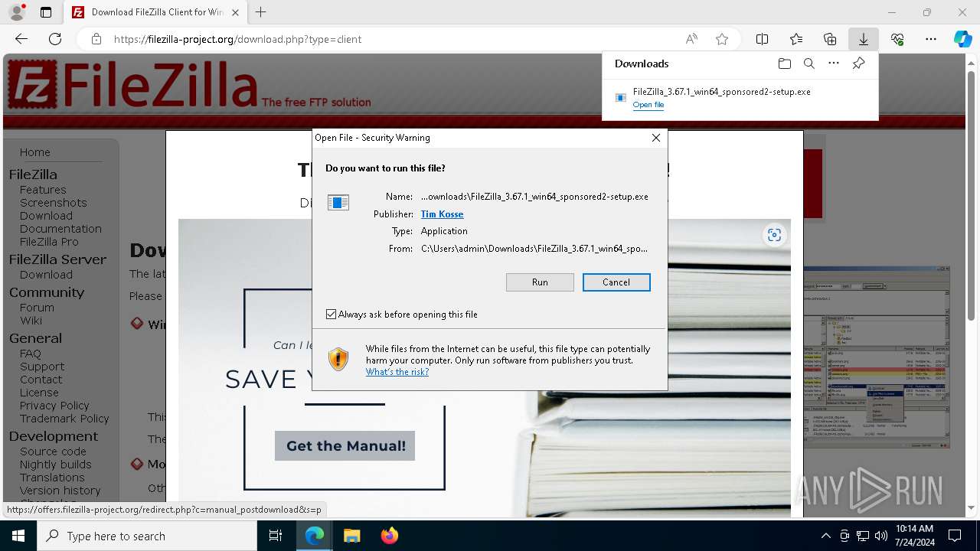Open What's the risk? link
This screenshot has width=980, height=551.
pos(397,372)
